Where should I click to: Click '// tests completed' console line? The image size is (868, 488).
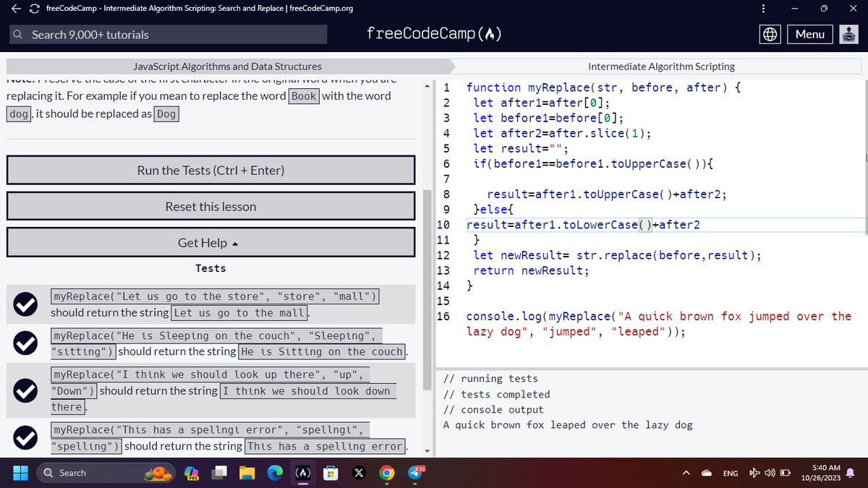(x=496, y=394)
